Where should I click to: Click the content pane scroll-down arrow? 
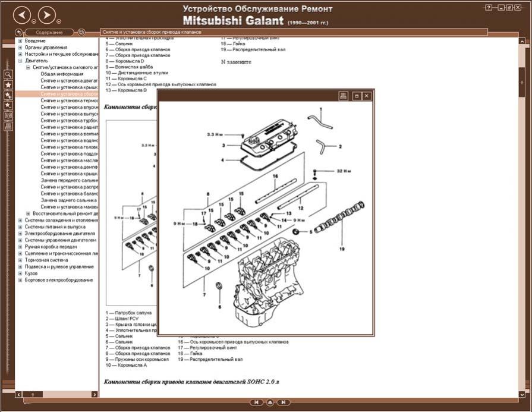[x=522, y=394]
